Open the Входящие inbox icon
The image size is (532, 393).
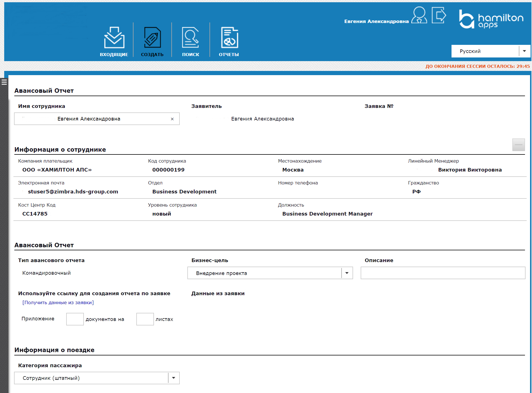click(x=114, y=38)
